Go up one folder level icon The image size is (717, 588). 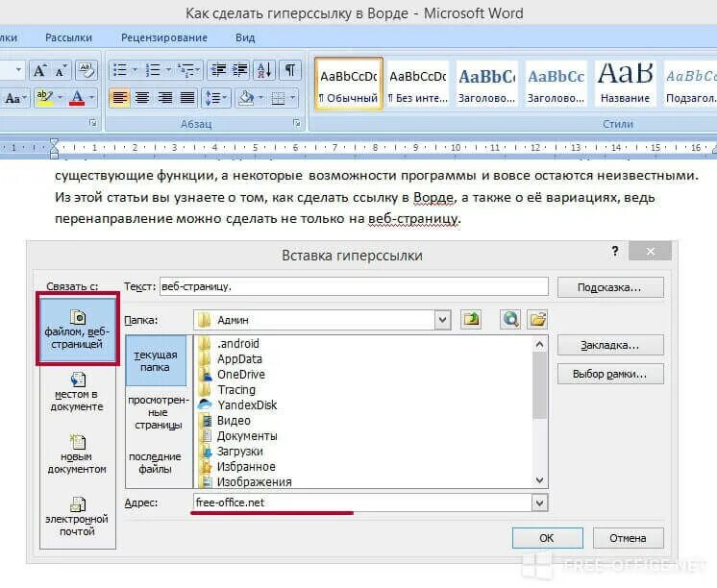[x=472, y=319]
